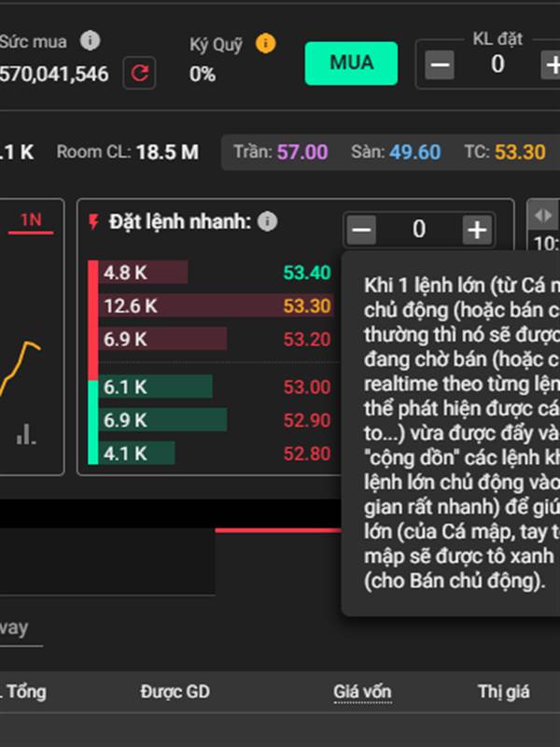
Task: Refresh buying power with red reload icon
Action: (139, 73)
